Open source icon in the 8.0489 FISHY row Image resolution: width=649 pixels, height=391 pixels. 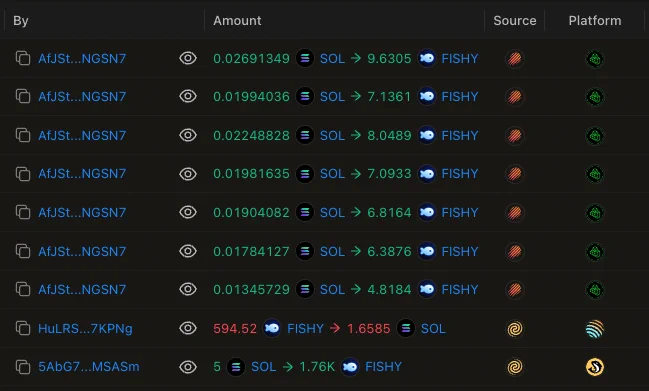514,136
